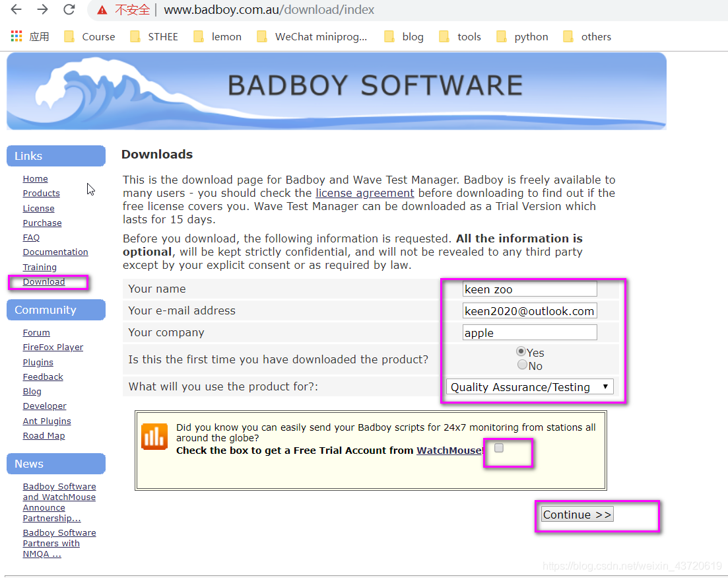Viewport: 728px width, 578px height.
Task: Go forward with the browser forward arrow
Action: (43, 9)
